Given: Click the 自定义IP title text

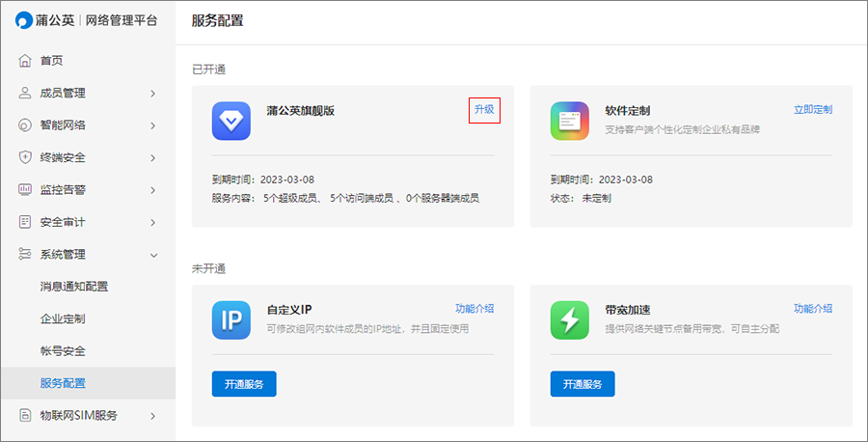Looking at the screenshot, I should [289, 310].
